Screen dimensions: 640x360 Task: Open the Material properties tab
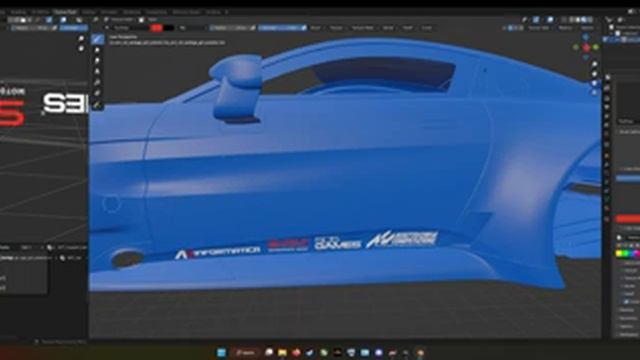tap(608, 209)
